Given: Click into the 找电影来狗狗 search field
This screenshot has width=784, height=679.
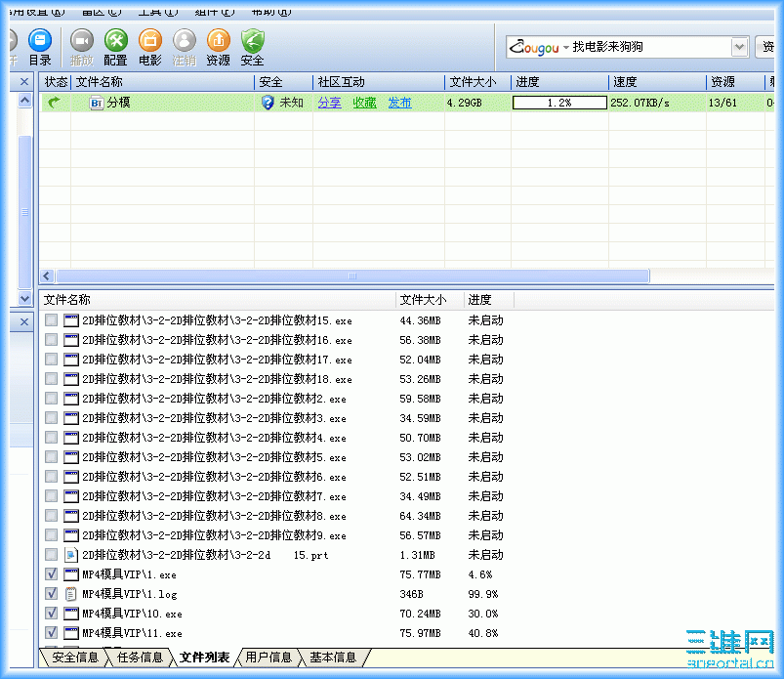Looking at the screenshot, I should tap(650, 47).
